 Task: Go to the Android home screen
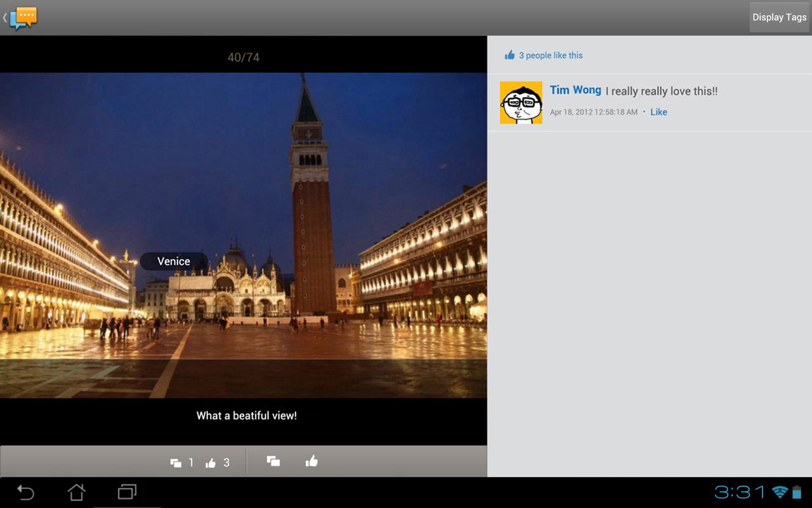[x=76, y=492]
